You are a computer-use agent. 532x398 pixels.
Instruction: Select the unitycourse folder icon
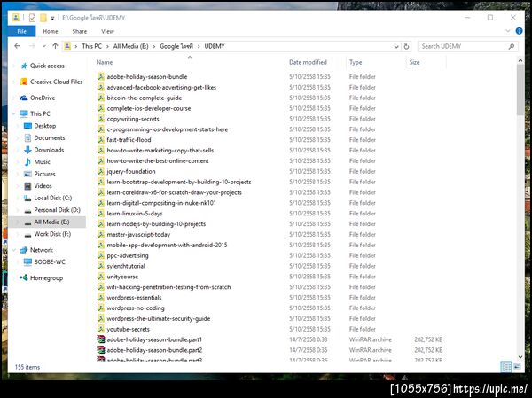tap(101, 277)
